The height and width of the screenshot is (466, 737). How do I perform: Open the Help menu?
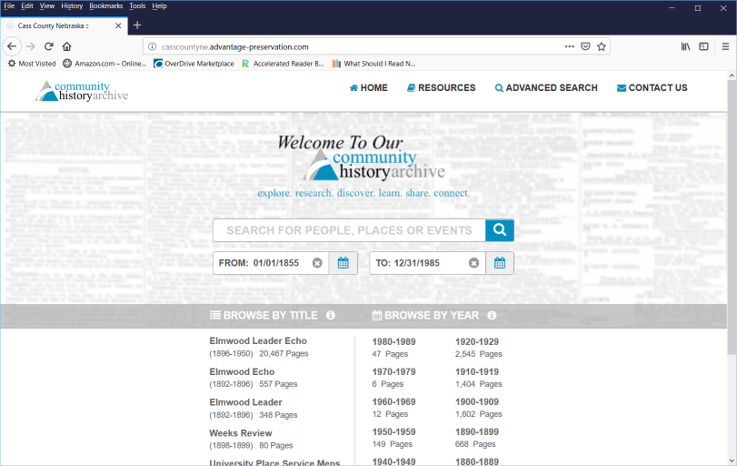pyautogui.click(x=159, y=6)
